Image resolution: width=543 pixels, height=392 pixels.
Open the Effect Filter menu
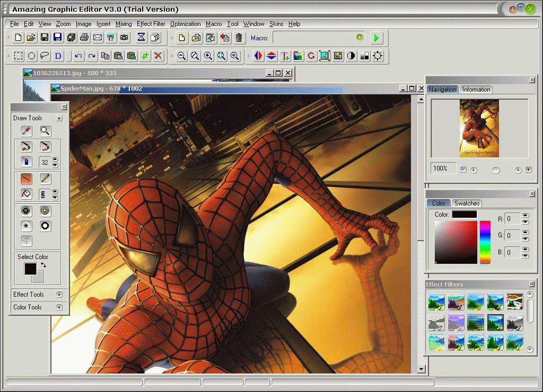pos(151,24)
